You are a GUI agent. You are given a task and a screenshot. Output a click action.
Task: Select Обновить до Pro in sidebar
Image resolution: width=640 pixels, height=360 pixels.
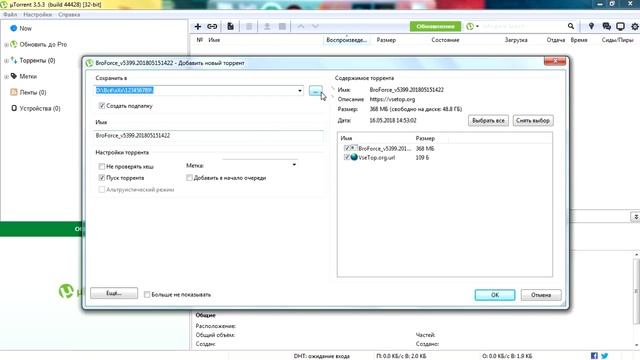click(43, 44)
